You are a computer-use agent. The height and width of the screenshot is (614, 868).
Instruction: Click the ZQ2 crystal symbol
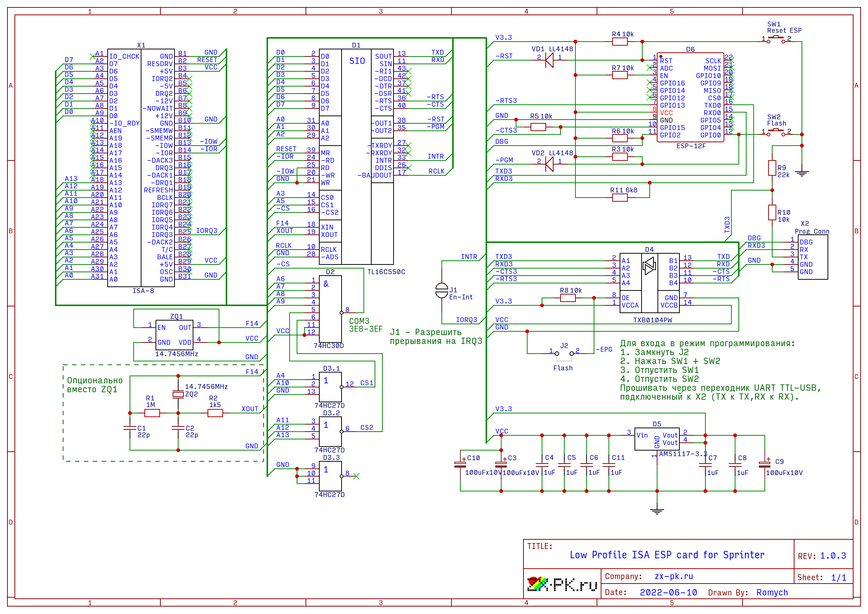coord(178,394)
